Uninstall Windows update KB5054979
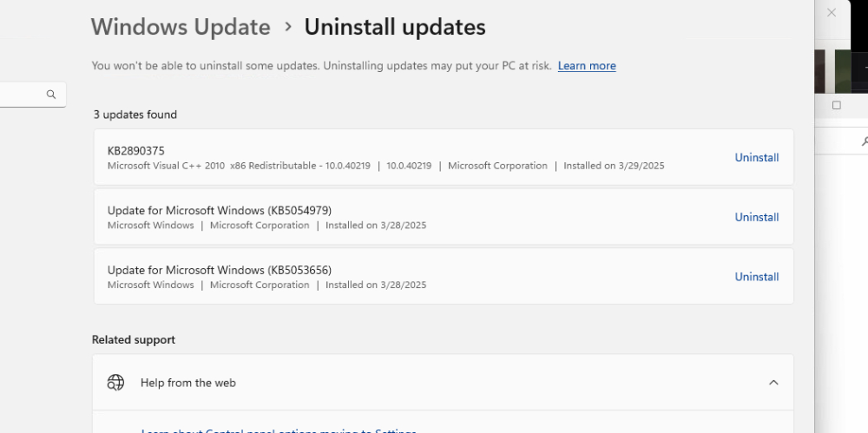The width and height of the screenshot is (868, 433). coord(756,217)
